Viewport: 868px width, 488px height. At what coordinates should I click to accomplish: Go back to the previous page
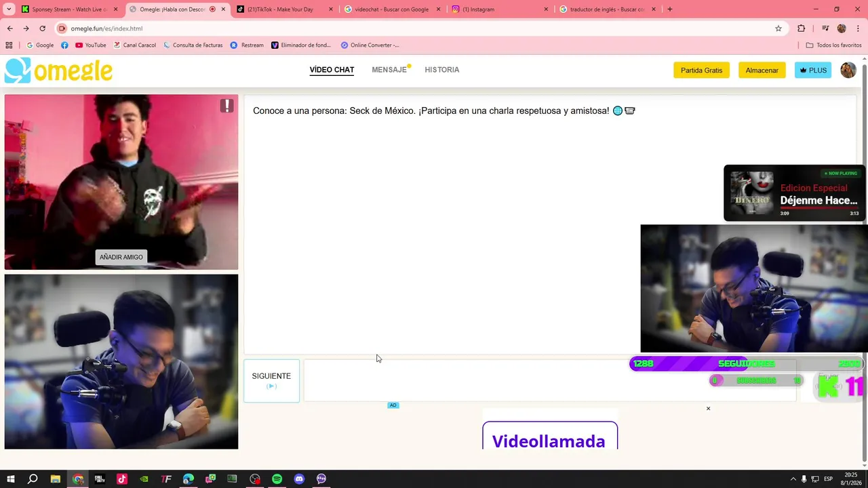pos(10,28)
